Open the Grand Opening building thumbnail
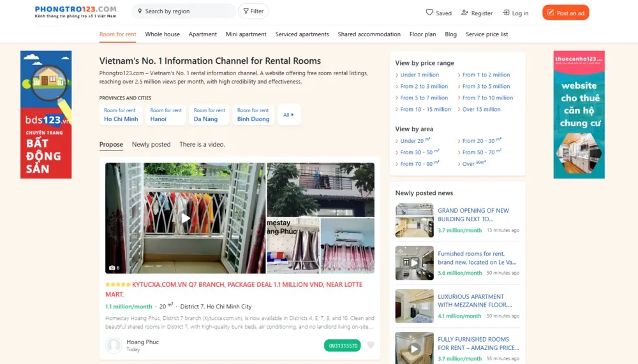The height and width of the screenshot is (364, 638). click(x=414, y=221)
